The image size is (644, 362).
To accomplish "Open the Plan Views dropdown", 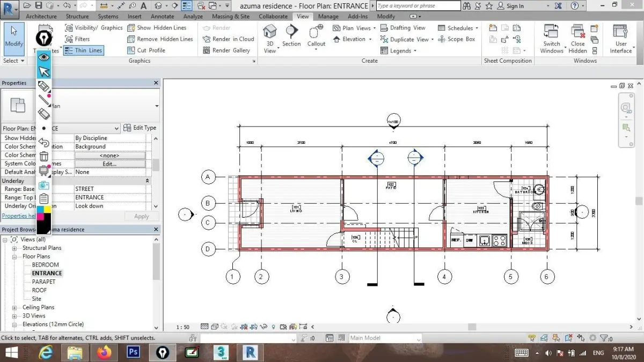I will [354, 28].
